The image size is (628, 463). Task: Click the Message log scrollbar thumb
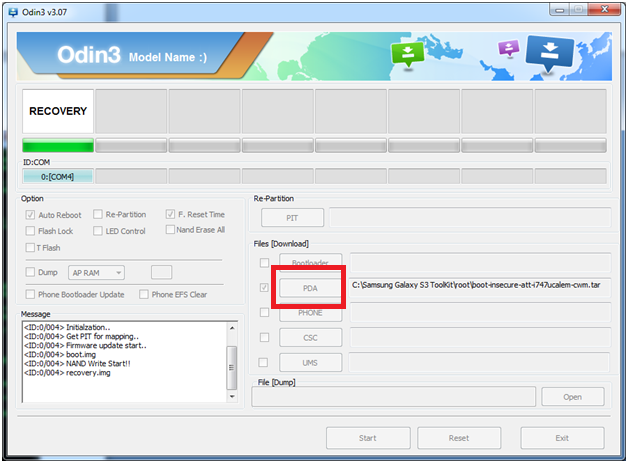click(x=232, y=368)
